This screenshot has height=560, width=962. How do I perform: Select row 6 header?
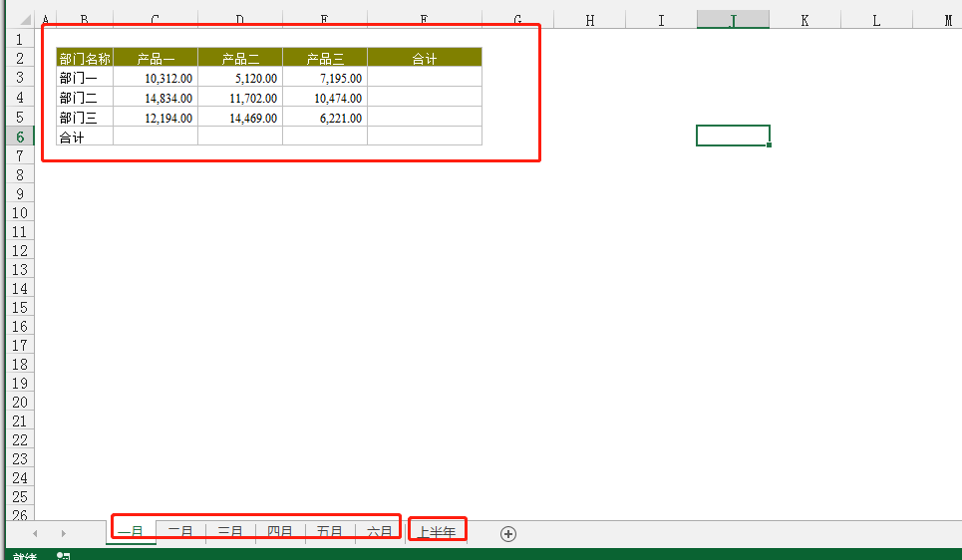click(20, 137)
